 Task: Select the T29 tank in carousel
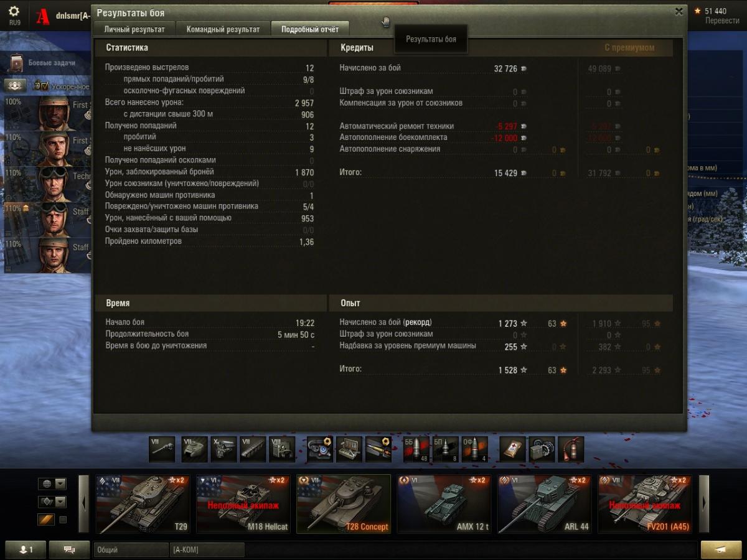click(143, 504)
